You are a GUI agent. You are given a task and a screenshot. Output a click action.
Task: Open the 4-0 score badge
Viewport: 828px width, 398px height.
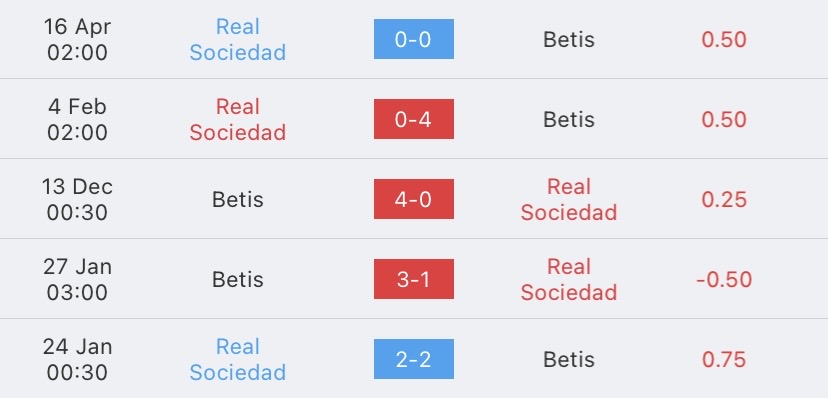point(413,199)
